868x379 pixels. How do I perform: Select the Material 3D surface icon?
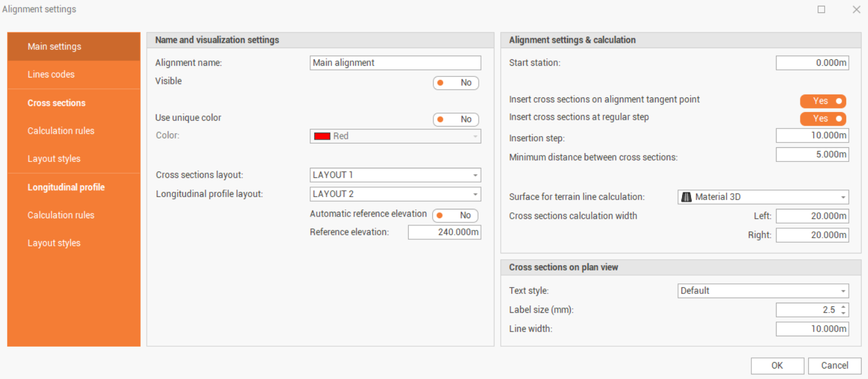coord(687,197)
